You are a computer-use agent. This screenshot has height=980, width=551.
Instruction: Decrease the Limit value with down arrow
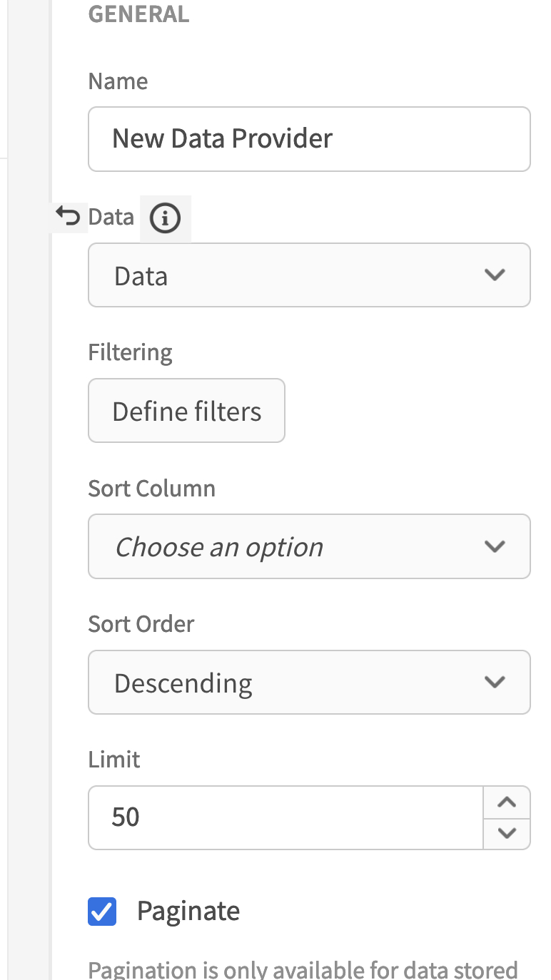pyautogui.click(x=507, y=833)
